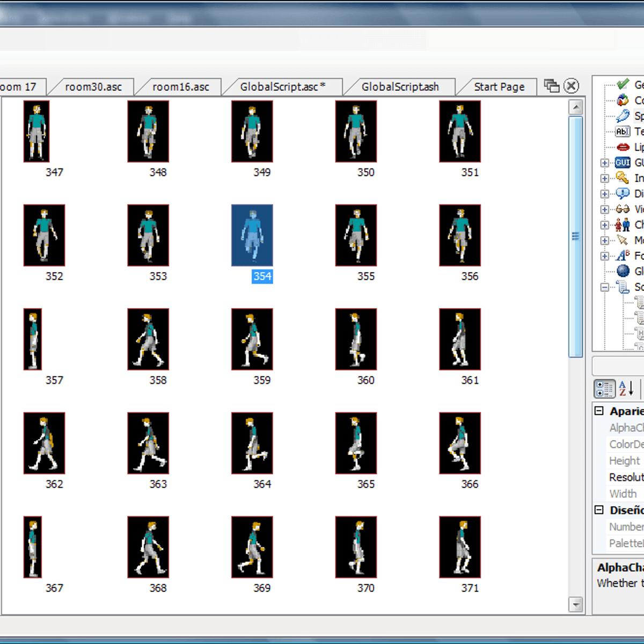The width and height of the screenshot is (644, 644).
Task: Open the window list button beside tabs
Action: [x=551, y=86]
